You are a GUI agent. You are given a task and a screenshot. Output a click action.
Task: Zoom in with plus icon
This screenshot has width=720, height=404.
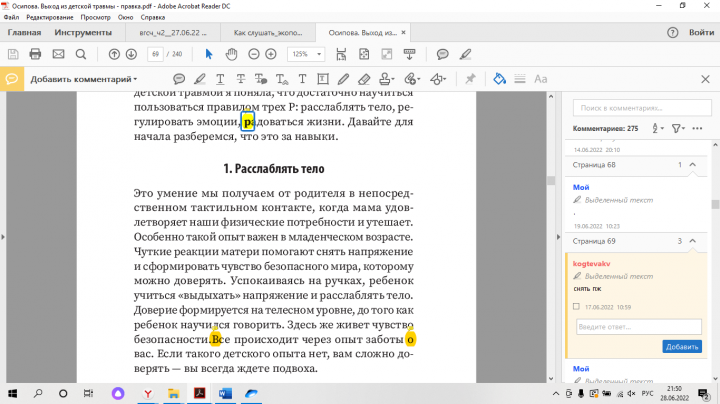(271, 54)
